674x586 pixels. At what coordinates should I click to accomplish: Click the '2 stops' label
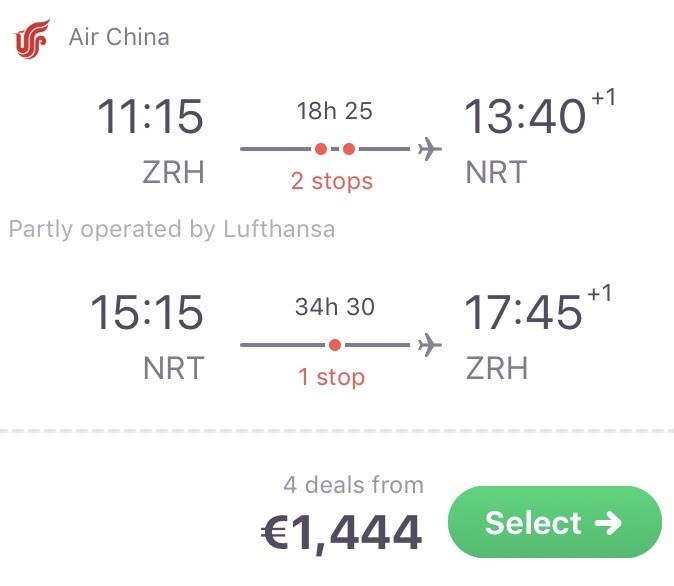[x=331, y=181]
